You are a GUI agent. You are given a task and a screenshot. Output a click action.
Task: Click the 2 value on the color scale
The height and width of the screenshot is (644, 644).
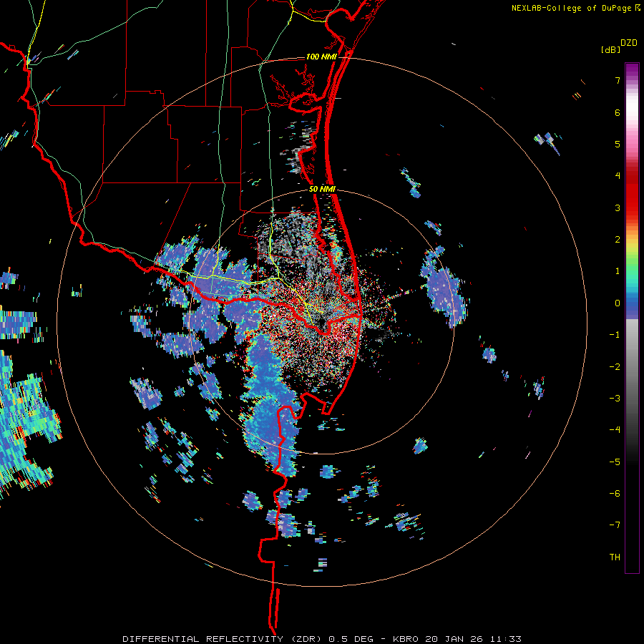[x=618, y=240]
